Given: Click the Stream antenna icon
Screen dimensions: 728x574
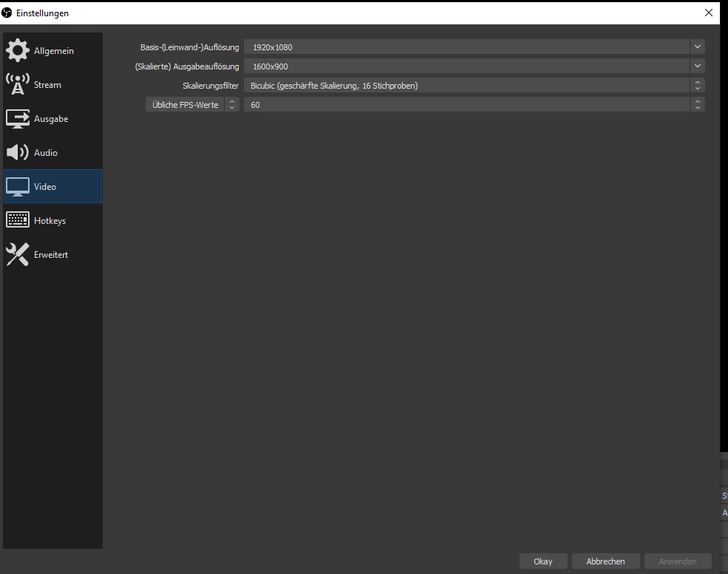Looking at the screenshot, I should pos(18,85).
